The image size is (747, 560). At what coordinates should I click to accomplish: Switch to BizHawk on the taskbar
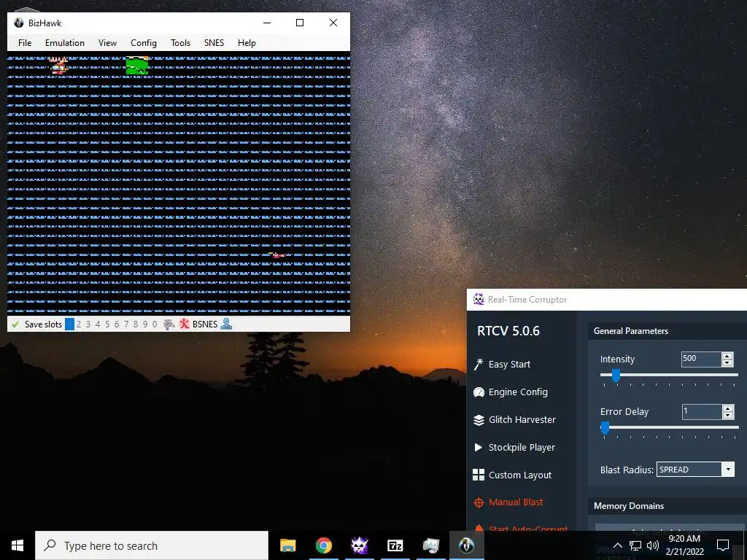pos(466,545)
